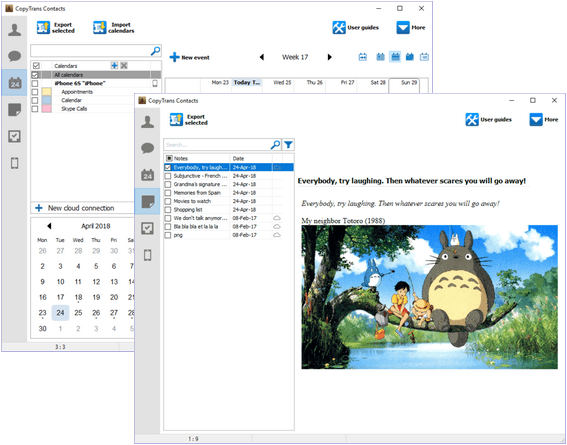The height and width of the screenshot is (445, 567).
Task: Toggle the Calendars header checkbox
Action: click(36, 65)
